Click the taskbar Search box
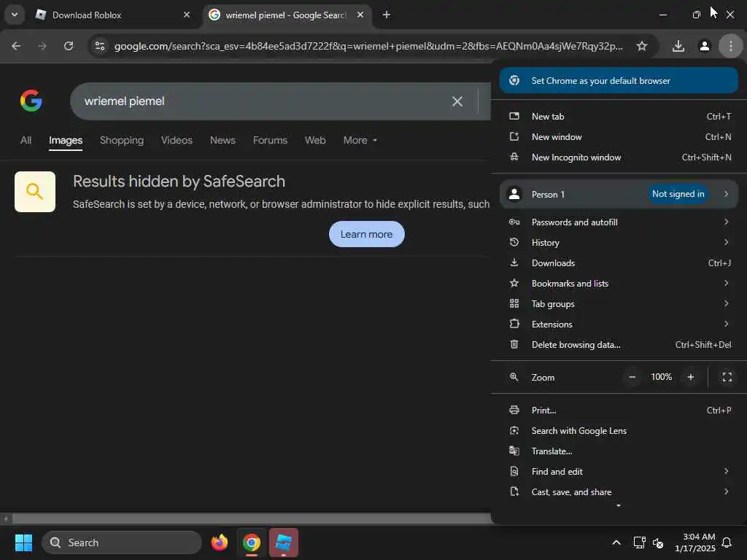Image resolution: width=747 pixels, height=560 pixels. (x=122, y=542)
